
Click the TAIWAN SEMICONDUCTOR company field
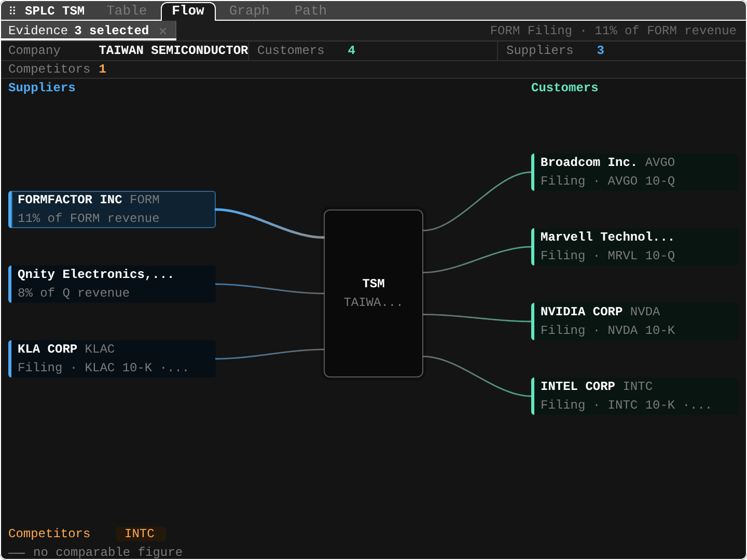[173, 50]
